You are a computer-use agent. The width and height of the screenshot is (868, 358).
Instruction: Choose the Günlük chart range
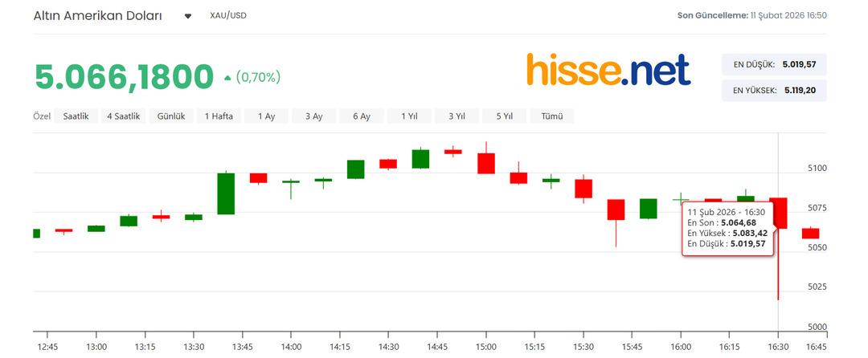[171, 116]
